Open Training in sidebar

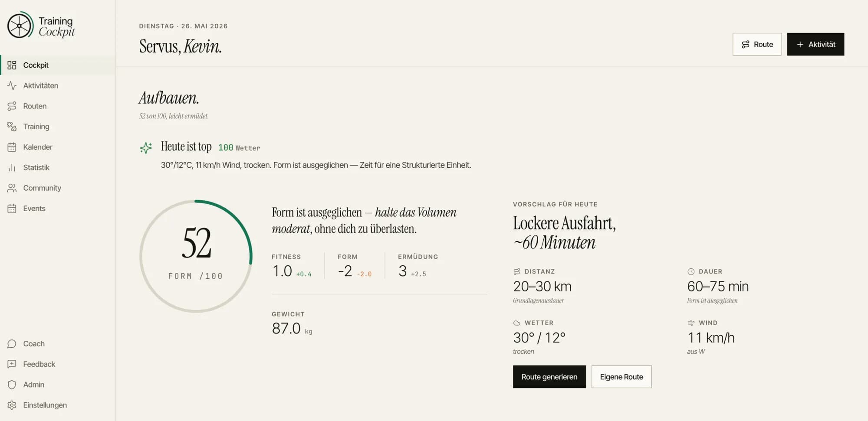pos(57,126)
